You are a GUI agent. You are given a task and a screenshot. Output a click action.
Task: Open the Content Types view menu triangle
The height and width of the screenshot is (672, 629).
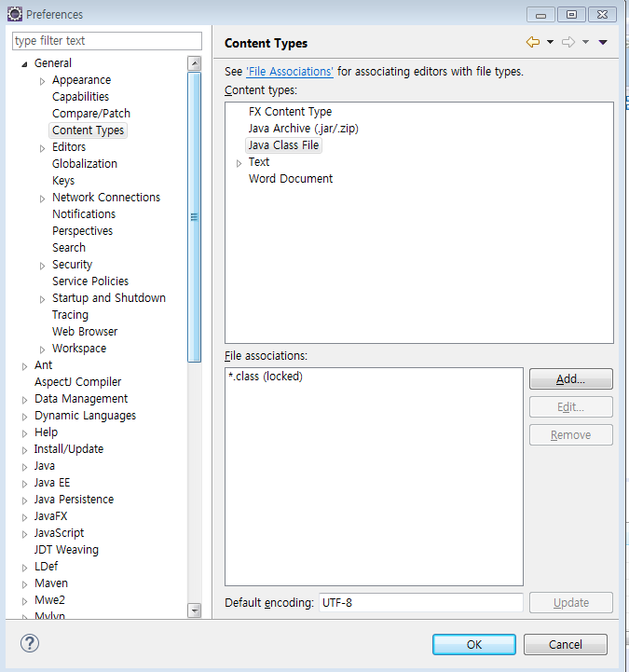point(603,42)
